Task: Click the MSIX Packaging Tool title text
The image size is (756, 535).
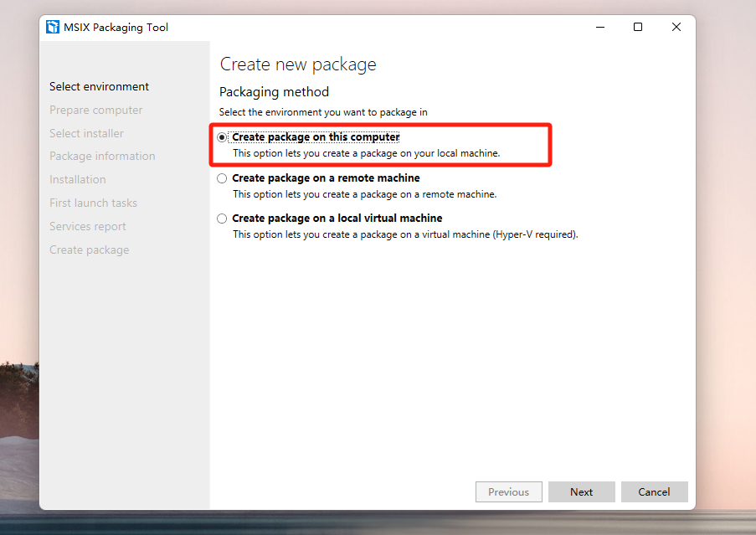Action: [116, 28]
